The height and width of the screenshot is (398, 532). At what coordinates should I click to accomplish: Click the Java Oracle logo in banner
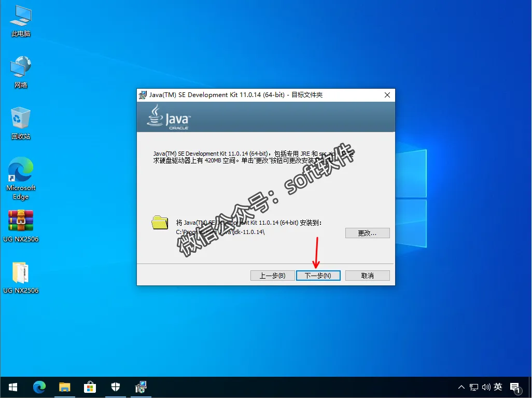(169, 117)
